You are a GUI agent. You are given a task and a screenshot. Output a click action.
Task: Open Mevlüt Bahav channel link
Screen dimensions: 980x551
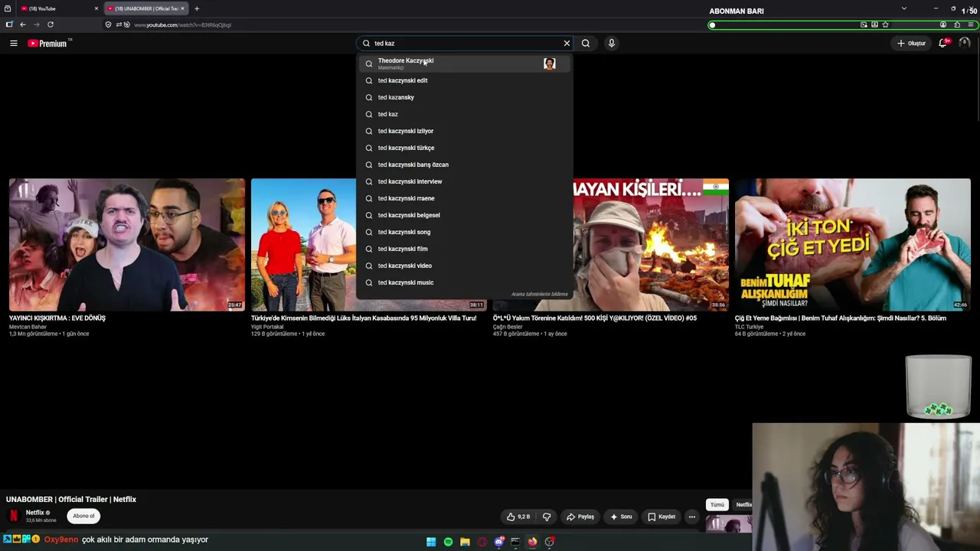(28, 327)
